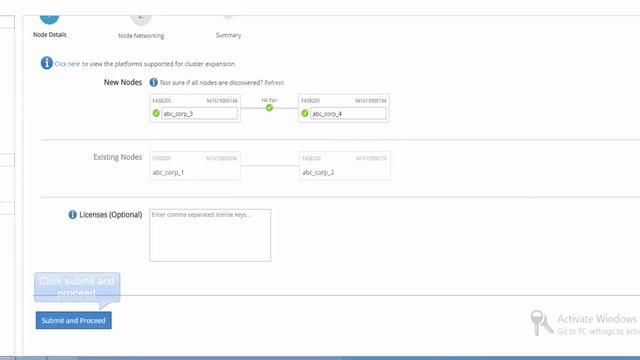
Task: Click the Licenses (Optional) label
Action: click(111, 215)
